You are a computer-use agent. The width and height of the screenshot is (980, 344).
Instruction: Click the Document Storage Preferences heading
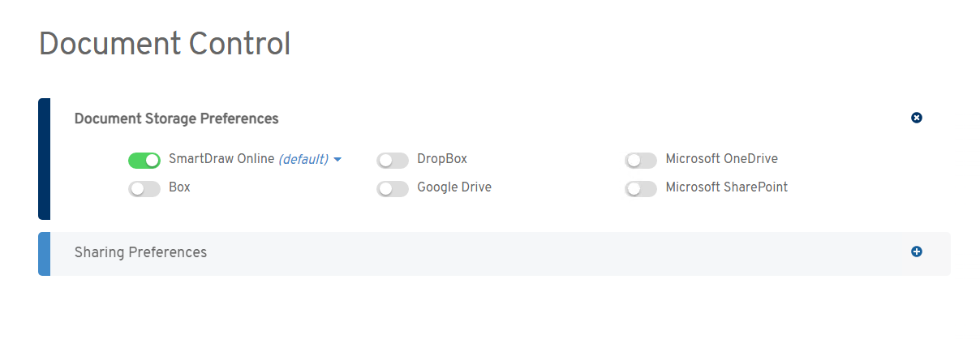pos(176,118)
